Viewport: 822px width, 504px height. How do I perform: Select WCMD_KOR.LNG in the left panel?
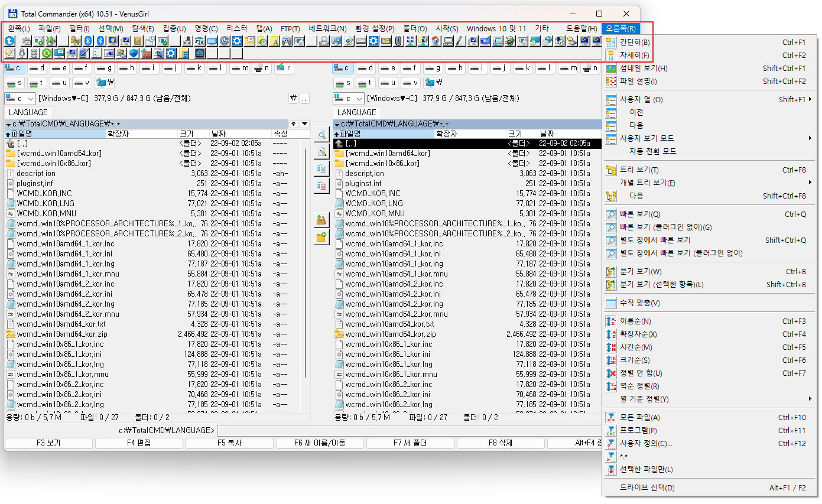[46, 203]
